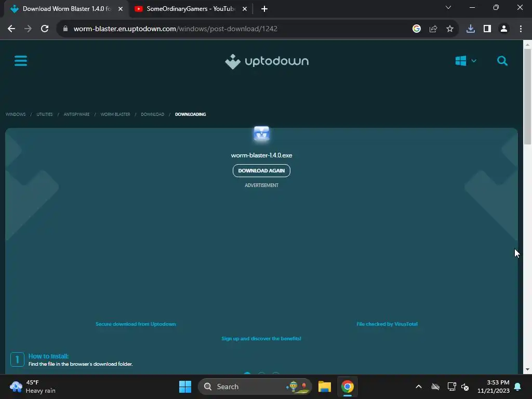This screenshot has height=399, width=532.
Task: Open File Explorer from the taskbar
Action: 325,387
